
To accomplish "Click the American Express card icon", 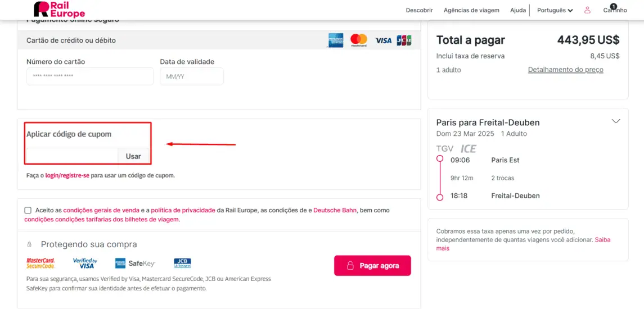I will click(x=336, y=40).
